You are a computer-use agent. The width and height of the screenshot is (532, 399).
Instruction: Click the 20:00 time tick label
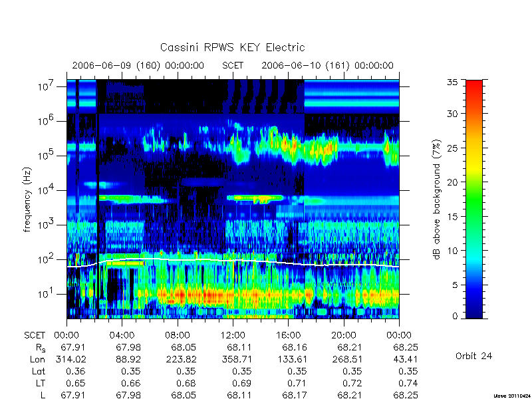pos(344,335)
